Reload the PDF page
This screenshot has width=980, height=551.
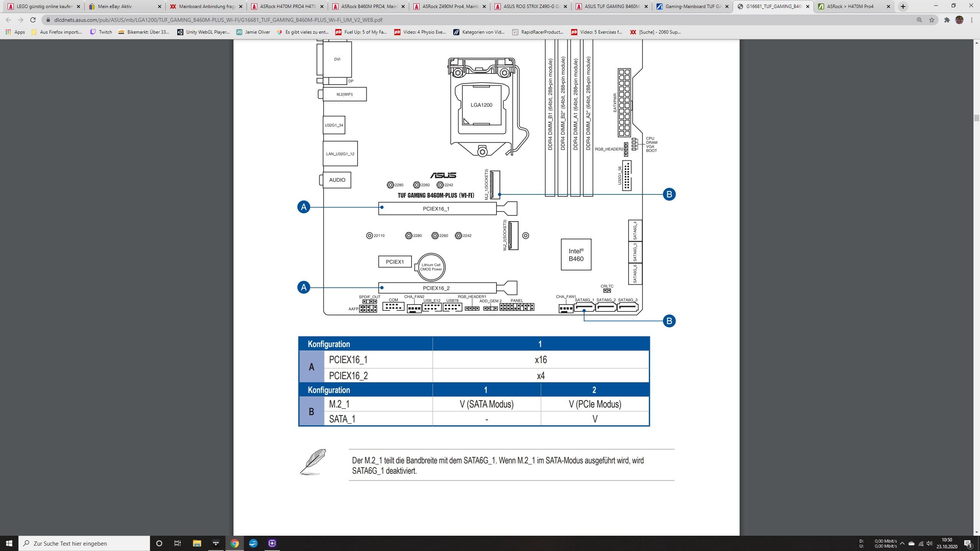coord(33,20)
